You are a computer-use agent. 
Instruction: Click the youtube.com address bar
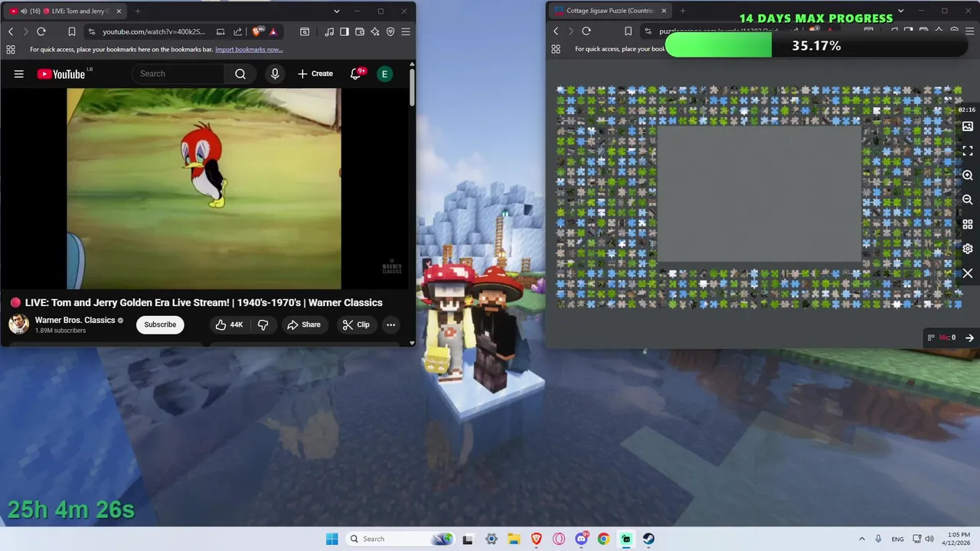click(153, 31)
